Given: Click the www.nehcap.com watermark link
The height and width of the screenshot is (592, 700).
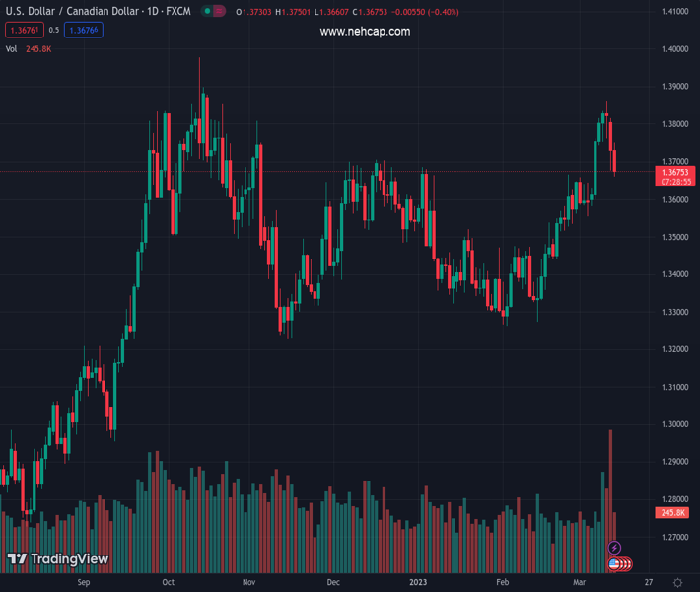Looking at the screenshot, I should (365, 32).
